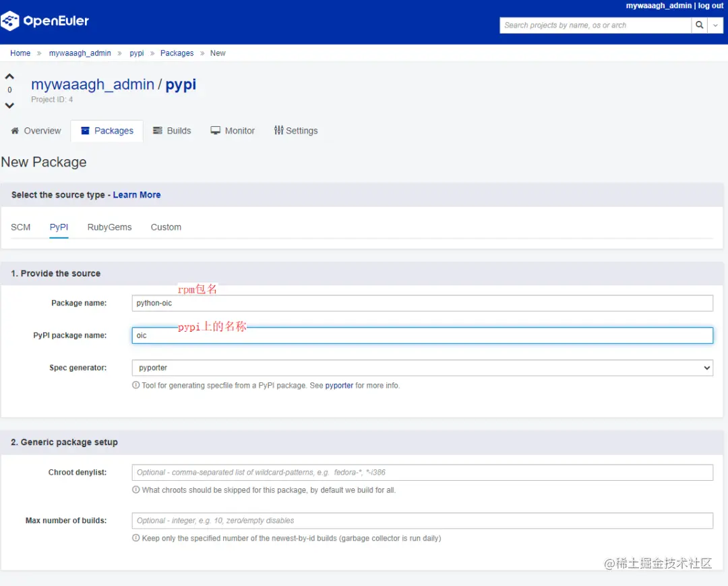Click the New breadcrumb text
Viewport: 728px width, 586px height.
[x=218, y=53]
